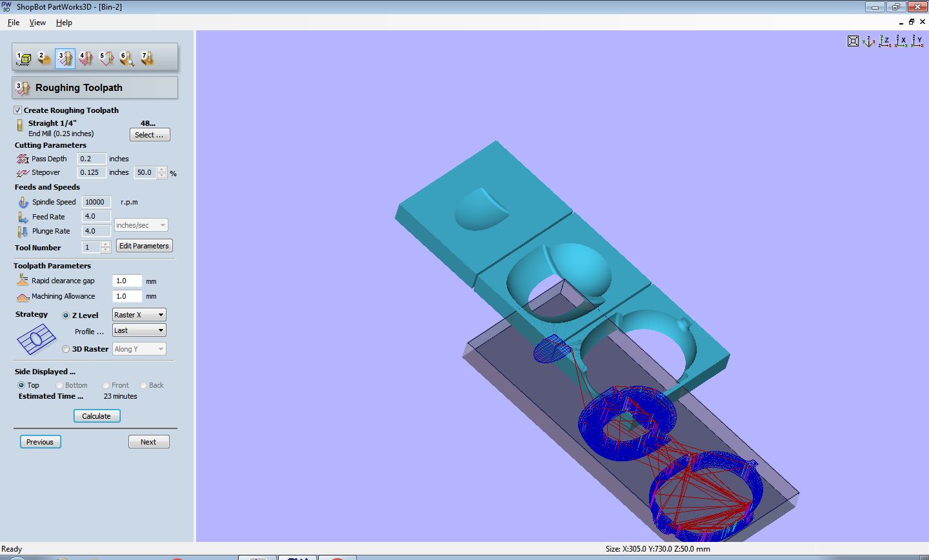Viewport: 929px width, 560px height.
Task: View the model along the Y axis
Action: coord(917,41)
